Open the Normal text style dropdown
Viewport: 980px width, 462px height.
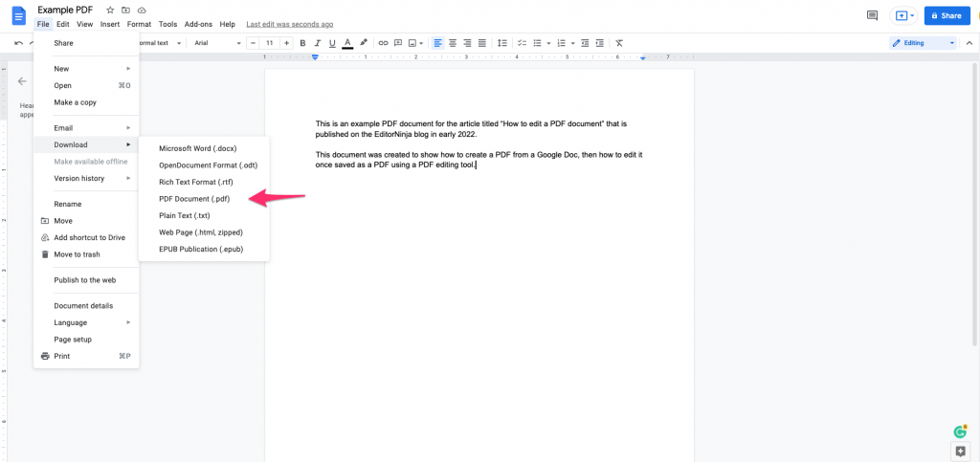coord(159,43)
